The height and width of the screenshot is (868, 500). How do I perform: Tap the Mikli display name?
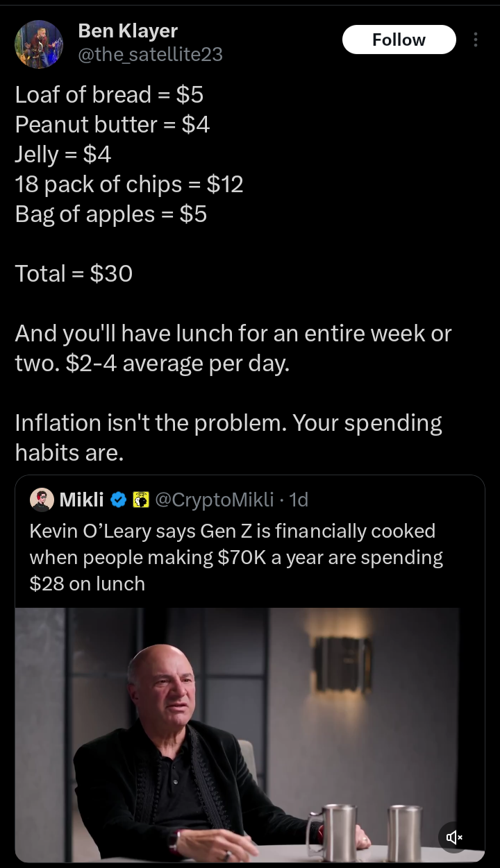click(x=82, y=500)
